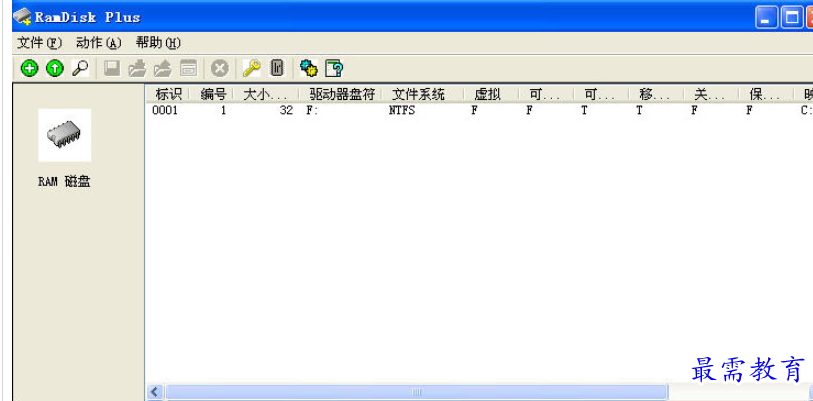
Task: Click the green plus add disk icon
Action: click(30, 68)
